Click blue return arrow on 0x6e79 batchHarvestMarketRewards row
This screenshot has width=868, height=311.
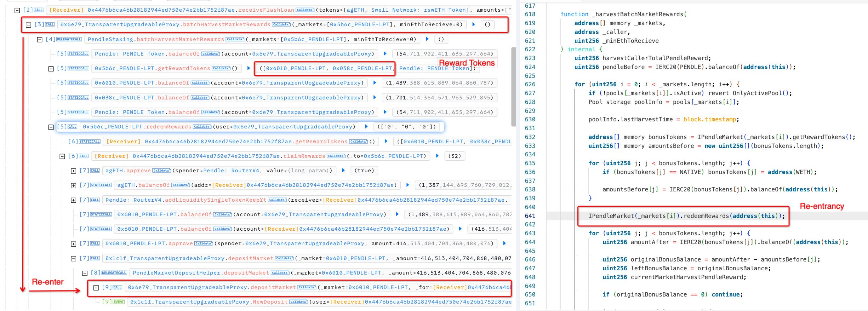(474, 24)
